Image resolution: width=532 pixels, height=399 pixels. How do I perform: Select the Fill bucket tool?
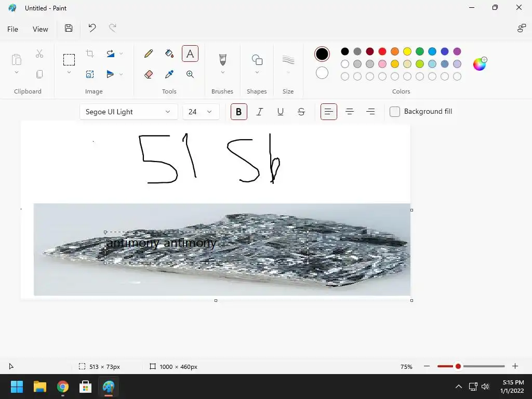pyautogui.click(x=169, y=54)
